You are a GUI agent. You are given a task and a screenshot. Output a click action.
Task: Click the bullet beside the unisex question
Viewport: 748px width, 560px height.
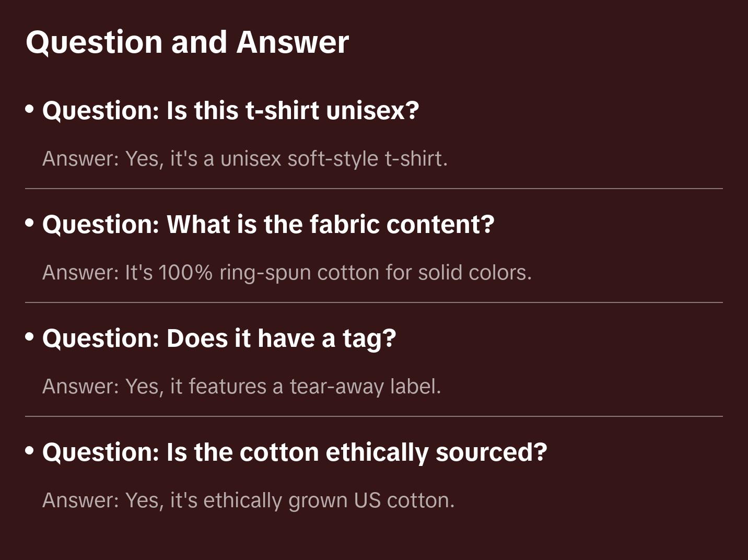[x=30, y=110]
